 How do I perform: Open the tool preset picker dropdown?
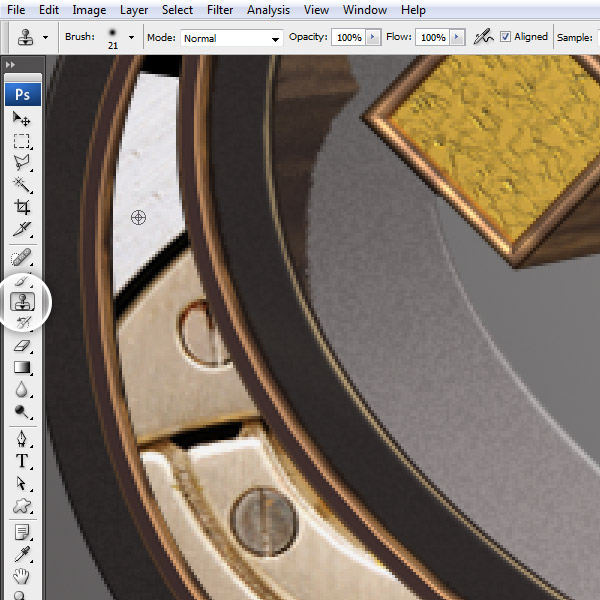pos(46,38)
